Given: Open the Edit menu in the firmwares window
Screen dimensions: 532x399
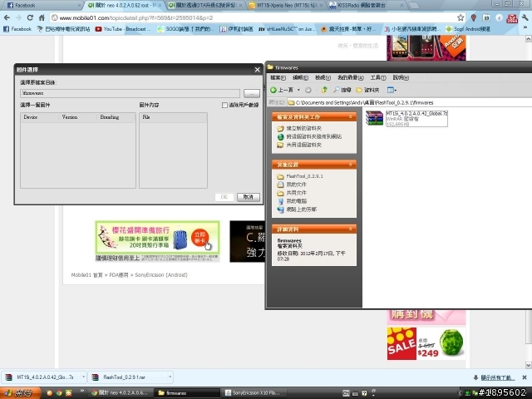Looking at the screenshot, I should pyautogui.click(x=300, y=77).
